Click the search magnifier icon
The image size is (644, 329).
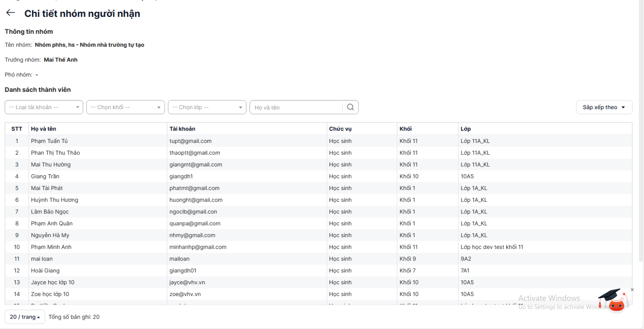point(350,107)
